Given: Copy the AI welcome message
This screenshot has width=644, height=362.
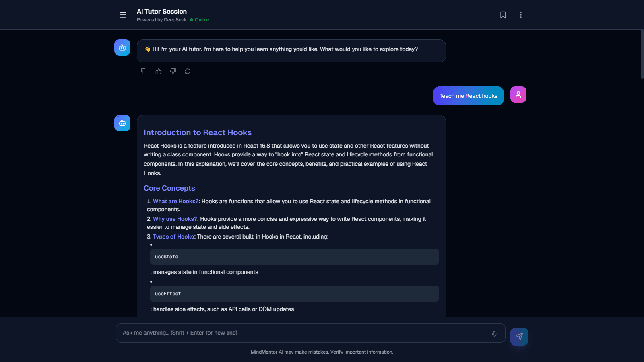Looking at the screenshot, I should 144,71.
